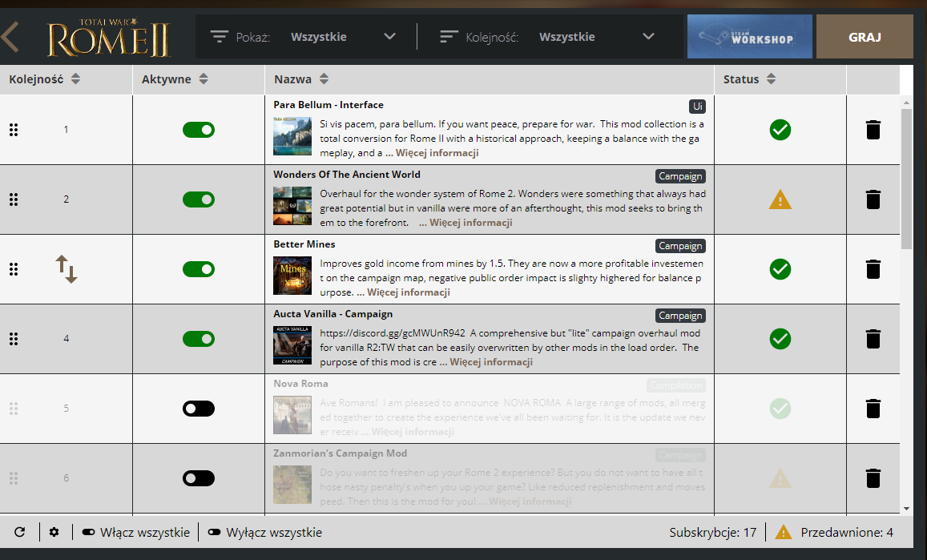Click drag handle of Aucta Vanilla row
The width and height of the screenshot is (927, 560).
pyautogui.click(x=14, y=339)
